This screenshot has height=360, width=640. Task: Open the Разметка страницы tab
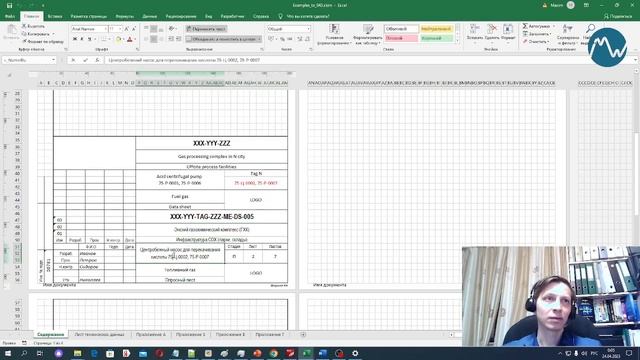[89, 16]
